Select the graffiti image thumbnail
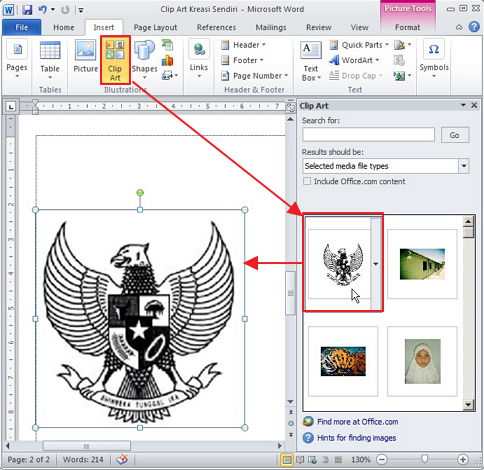 pyautogui.click(x=343, y=361)
